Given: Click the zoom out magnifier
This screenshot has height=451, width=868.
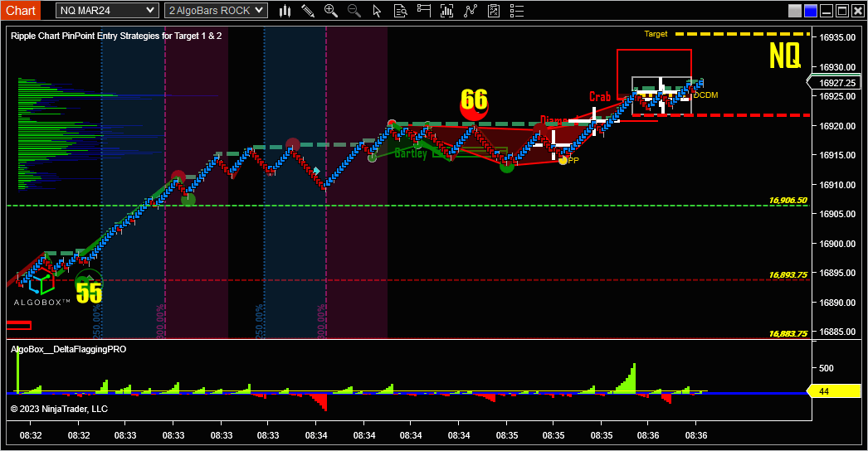Looking at the screenshot, I should (354, 11).
